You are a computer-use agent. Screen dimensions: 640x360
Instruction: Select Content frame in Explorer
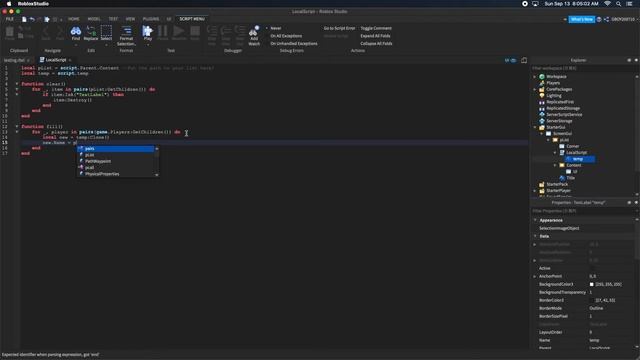[x=573, y=165]
